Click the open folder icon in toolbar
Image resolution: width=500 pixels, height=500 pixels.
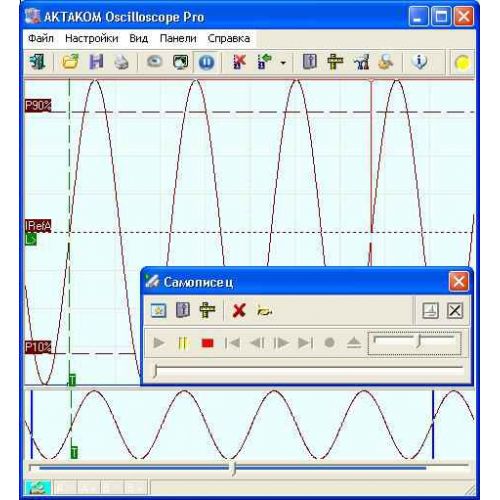70,62
